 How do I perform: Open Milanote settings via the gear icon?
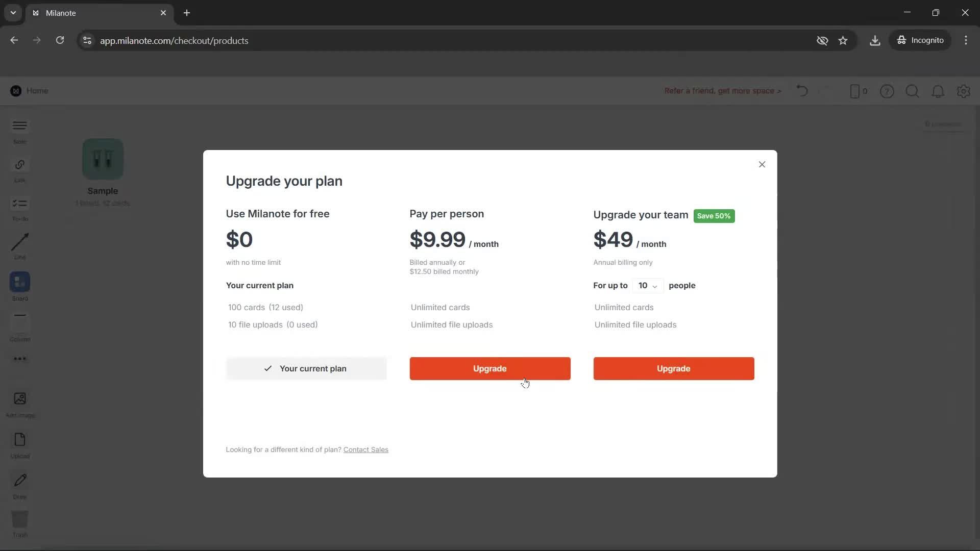964,91
